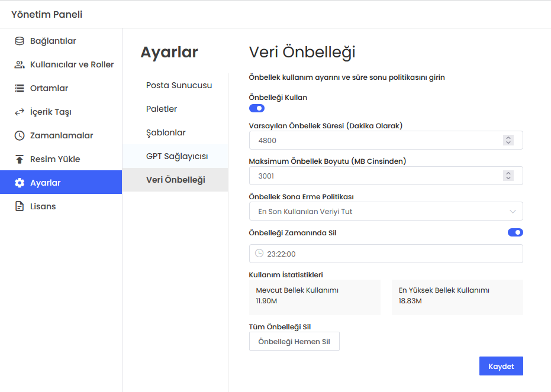This screenshot has height=392, width=551.
Task: Select the Paletler settings item
Action: pos(162,109)
